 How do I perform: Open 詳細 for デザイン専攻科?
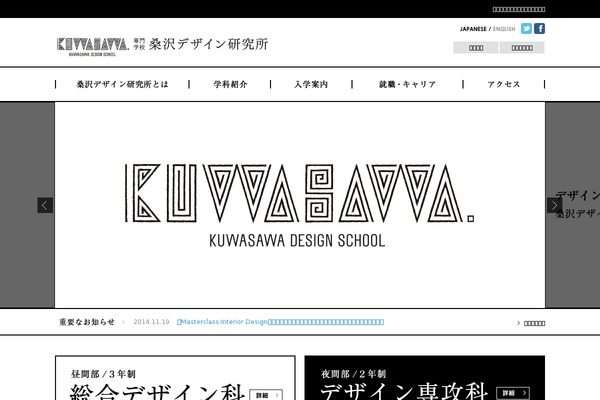[x=513, y=393]
